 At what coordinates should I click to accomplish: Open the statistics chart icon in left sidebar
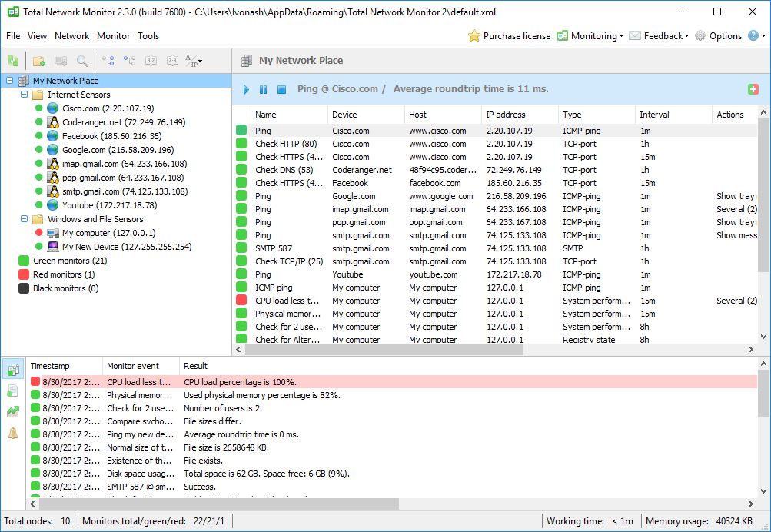tap(13, 412)
